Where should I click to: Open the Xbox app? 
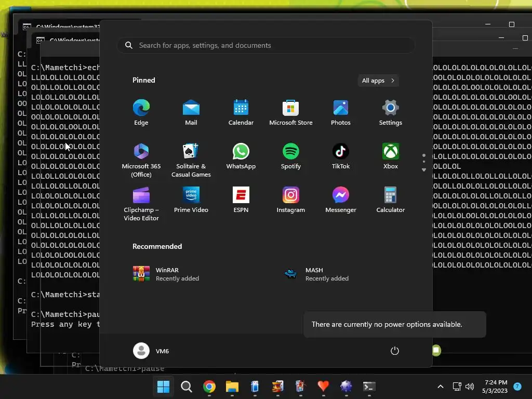click(391, 156)
